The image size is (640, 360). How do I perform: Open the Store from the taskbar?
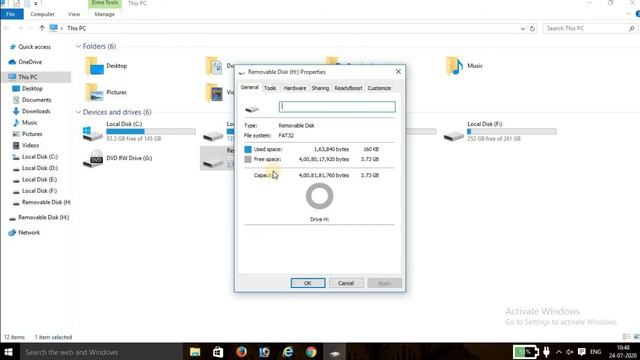tap(218, 352)
